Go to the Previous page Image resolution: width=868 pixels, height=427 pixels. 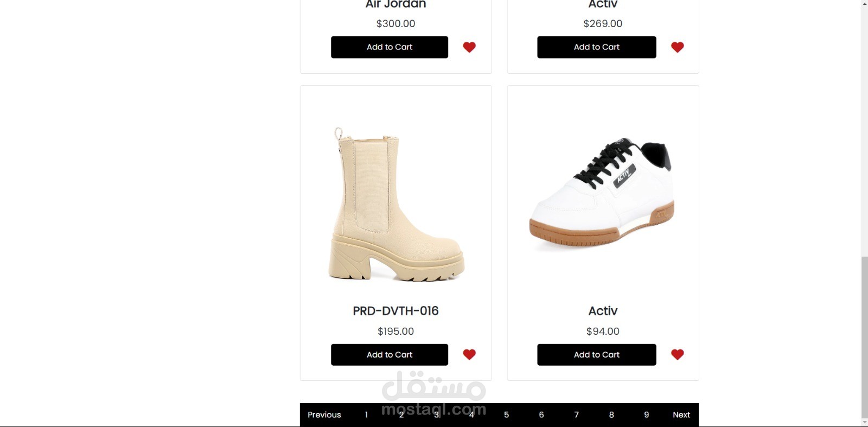coord(324,415)
